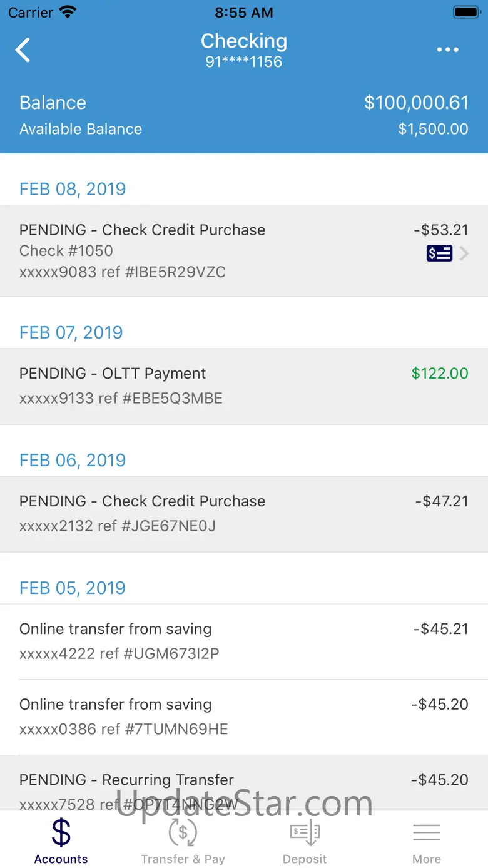Tap the $100,000.61 balance amount
This screenshot has height=868, width=488.
click(x=416, y=103)
